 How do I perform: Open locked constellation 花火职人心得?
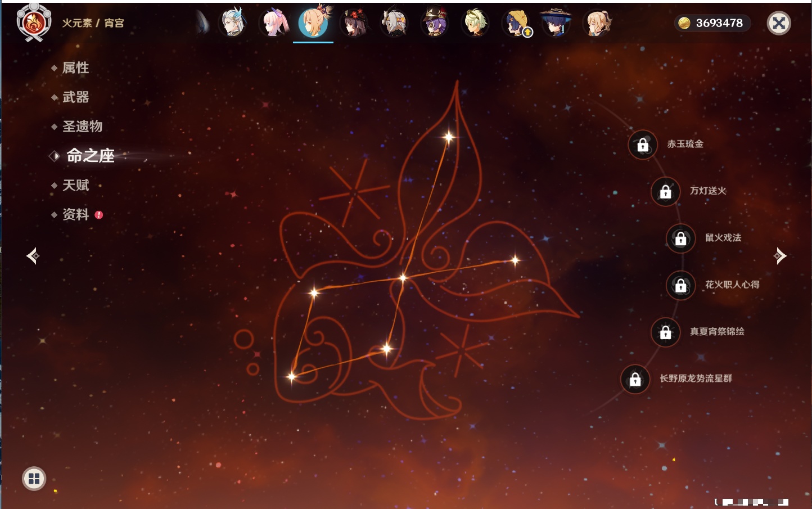[681, 285]
